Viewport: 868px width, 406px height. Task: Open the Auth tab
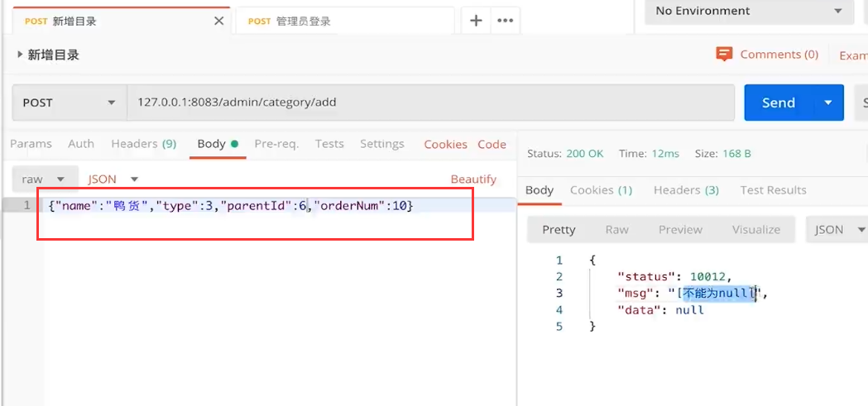(x=81, y=144)
